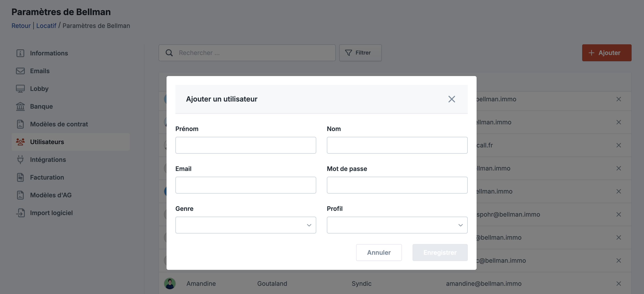
Task: Open the Genre dropdown
Action: (246, 225)
